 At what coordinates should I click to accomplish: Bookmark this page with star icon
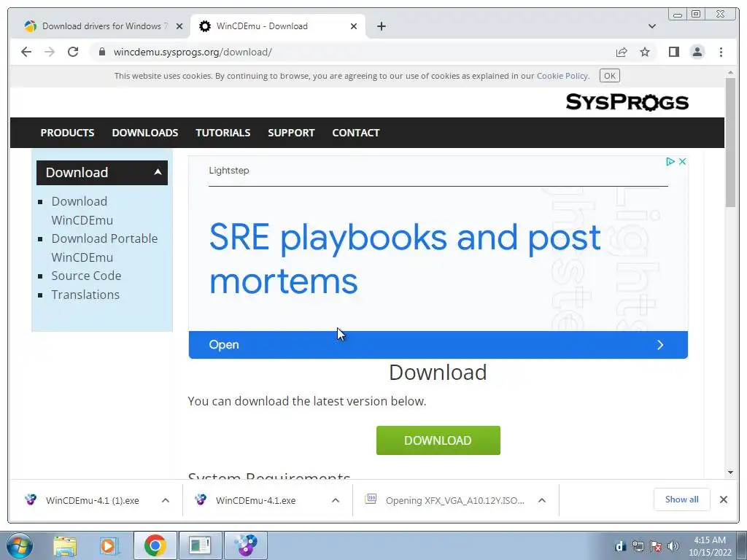click(645, 52)
